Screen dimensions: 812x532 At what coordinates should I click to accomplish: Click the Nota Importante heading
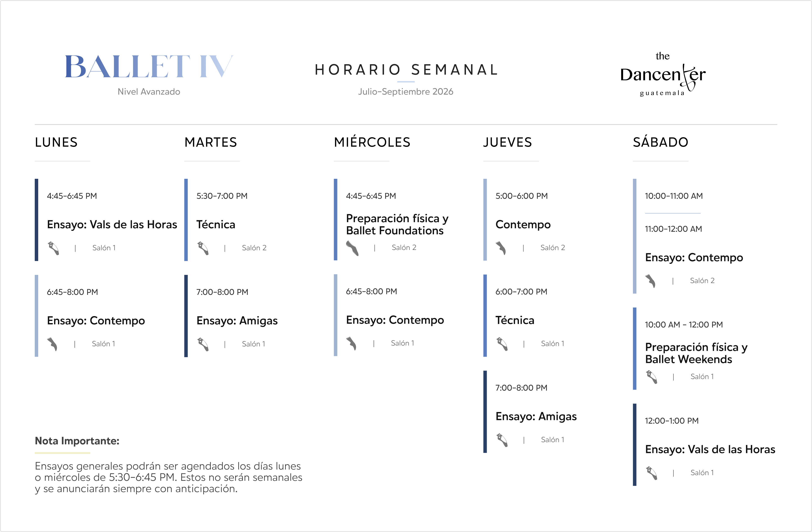click(77, 441)
